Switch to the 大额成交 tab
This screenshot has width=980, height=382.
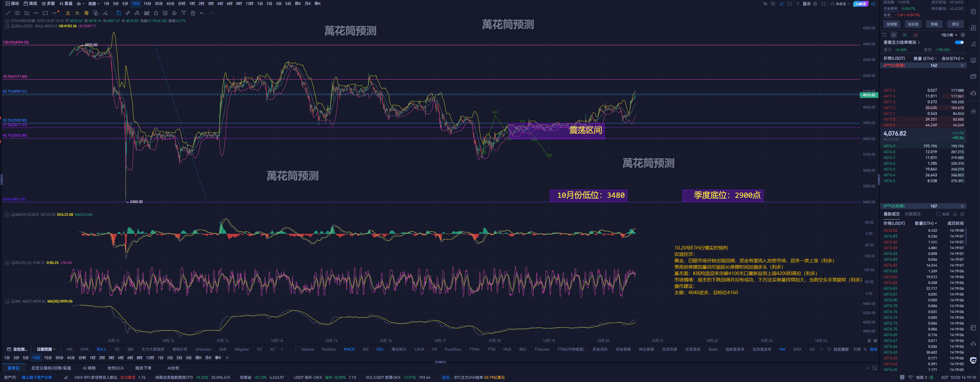click(x=912, y=214)
